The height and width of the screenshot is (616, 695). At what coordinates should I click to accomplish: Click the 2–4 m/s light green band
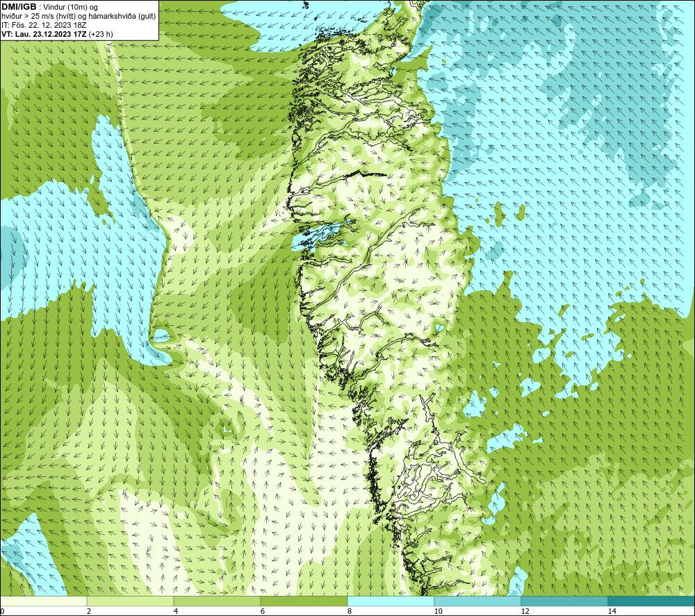(131, 601)
